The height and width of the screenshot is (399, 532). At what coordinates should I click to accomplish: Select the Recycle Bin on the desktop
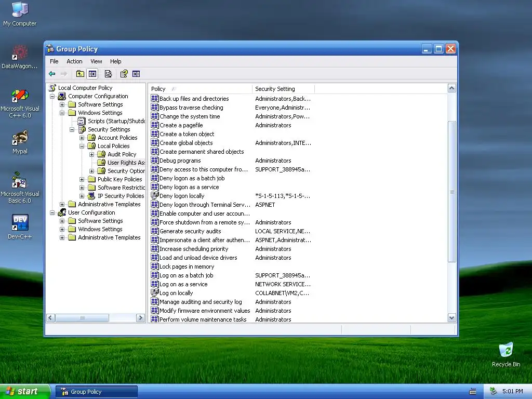[x=506, y=355]
